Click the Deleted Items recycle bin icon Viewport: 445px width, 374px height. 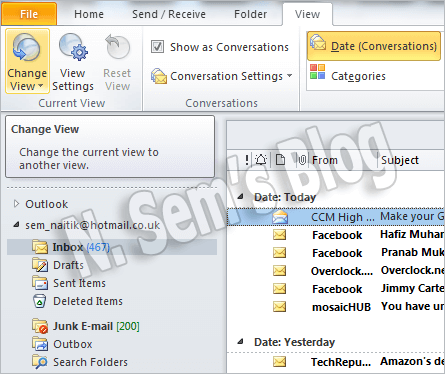pos(40,301)
